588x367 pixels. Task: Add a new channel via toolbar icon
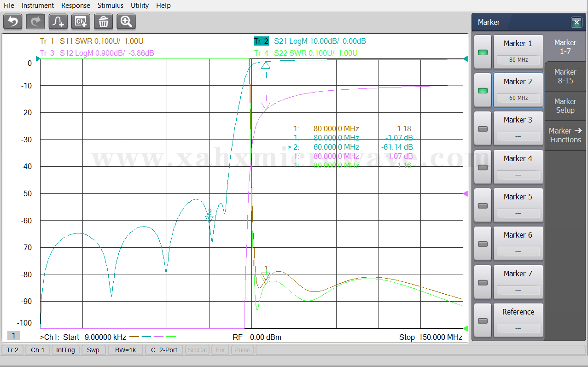81,21
